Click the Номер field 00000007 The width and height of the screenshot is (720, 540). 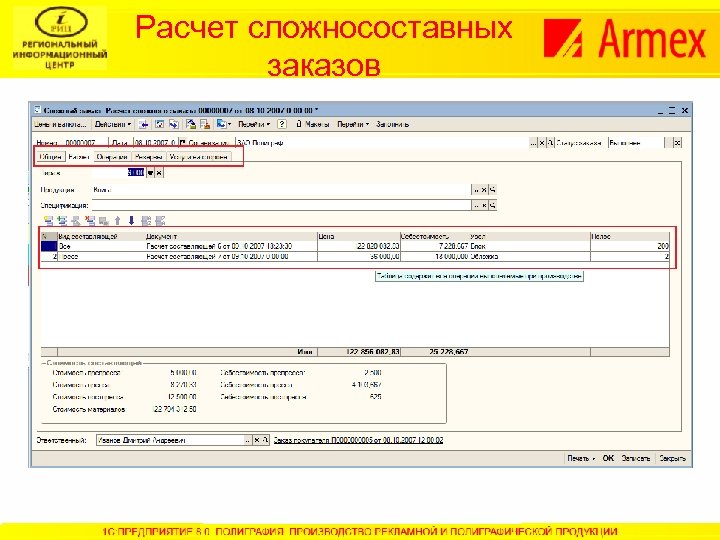click(84, 143)
